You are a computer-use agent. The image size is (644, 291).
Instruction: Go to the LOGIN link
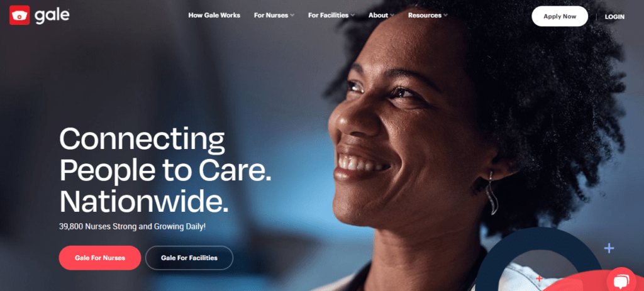[614, 17]
